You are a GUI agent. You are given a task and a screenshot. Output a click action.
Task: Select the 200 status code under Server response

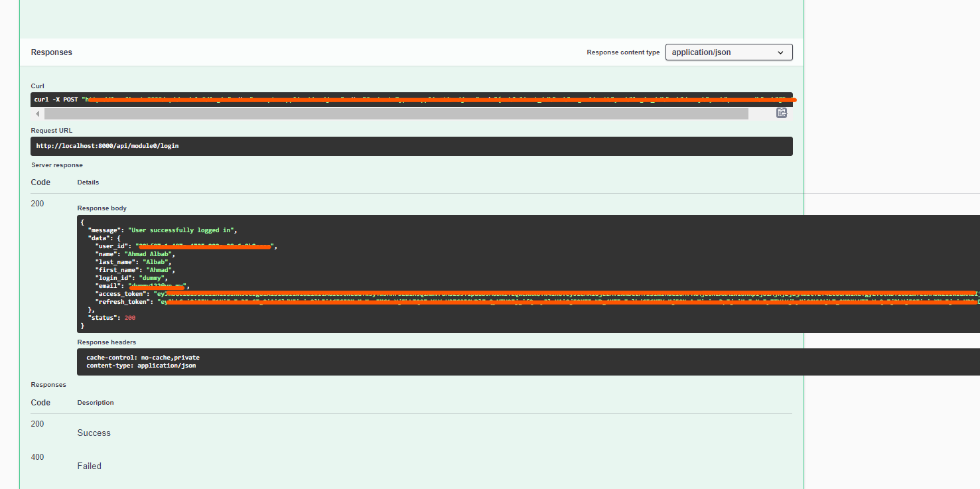point(37,203)
